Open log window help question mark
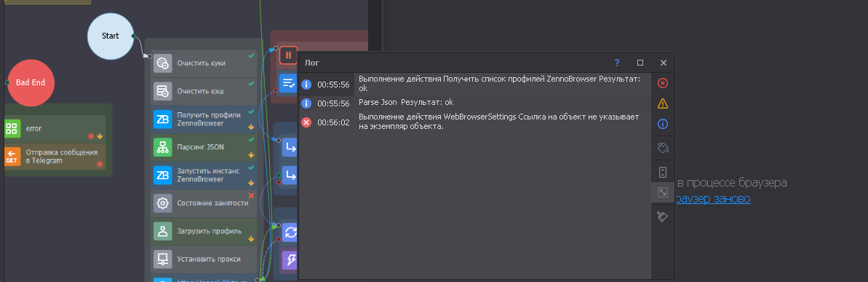The width and height of the screenshot is (868, 282). click(617, 63)
